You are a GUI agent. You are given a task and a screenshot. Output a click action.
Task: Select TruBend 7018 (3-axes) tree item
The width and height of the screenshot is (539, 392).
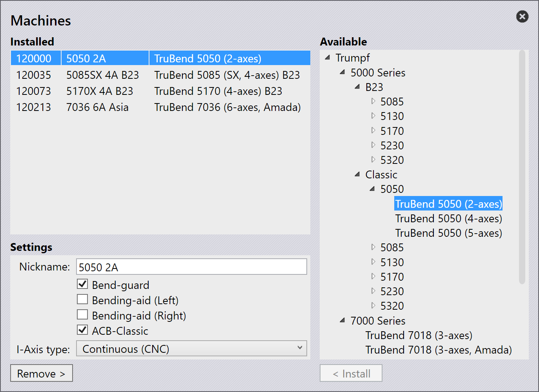point(419,335)
